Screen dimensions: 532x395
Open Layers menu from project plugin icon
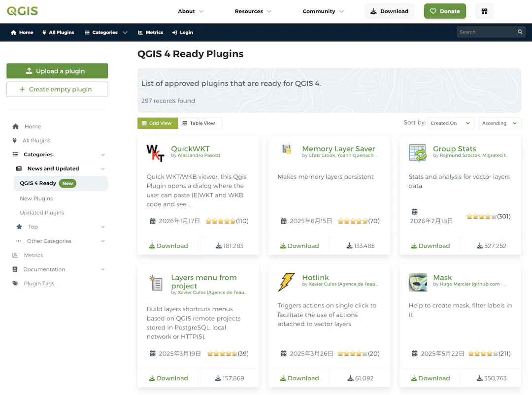pyautogui.click(x=156, y=282)
